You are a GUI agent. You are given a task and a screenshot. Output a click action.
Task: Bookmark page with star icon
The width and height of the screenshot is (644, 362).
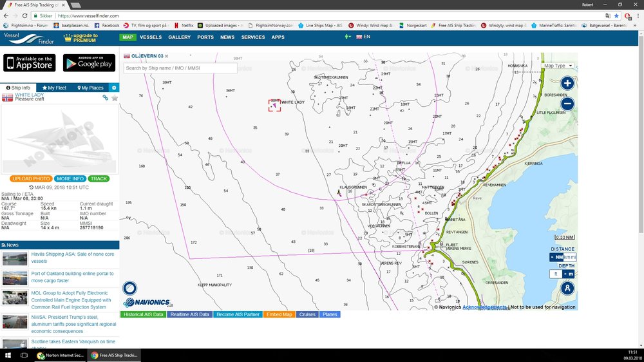pos(616,15)
